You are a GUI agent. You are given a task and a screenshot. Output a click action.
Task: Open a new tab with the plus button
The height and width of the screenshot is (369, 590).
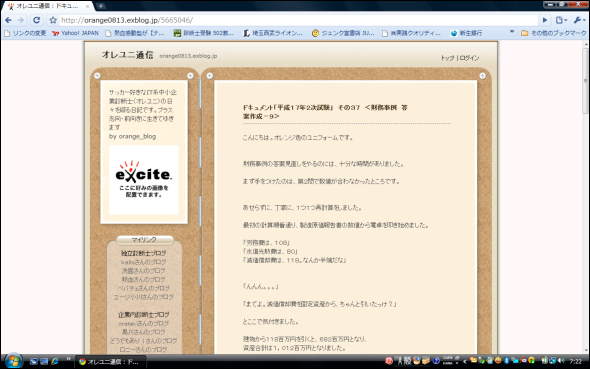tap(101, 6)
